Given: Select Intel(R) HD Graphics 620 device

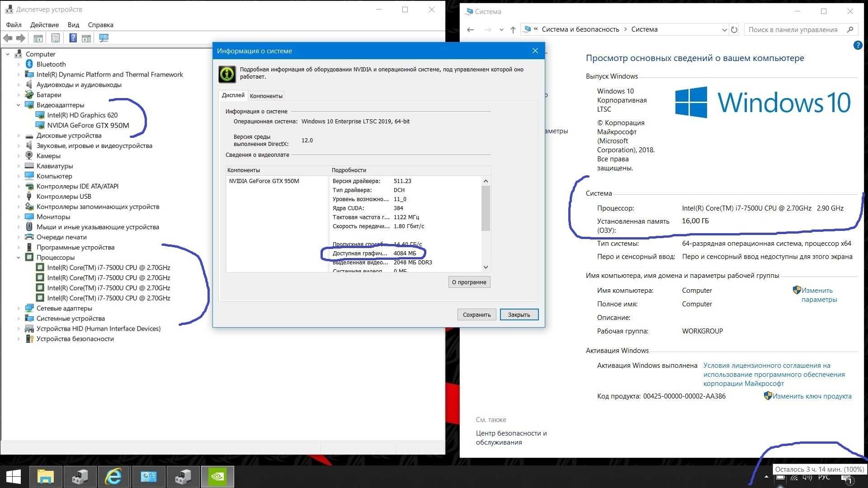Looking at the screenshot, I should click(82, 115).
